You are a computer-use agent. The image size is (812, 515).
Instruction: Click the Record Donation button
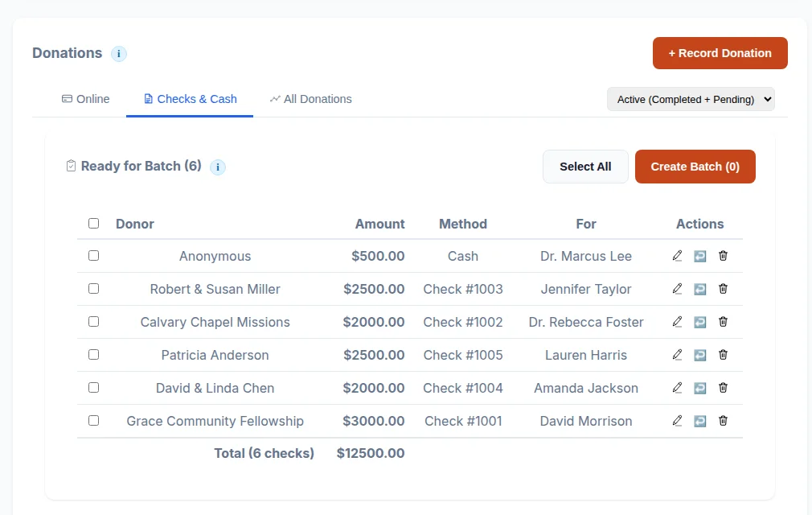[x=720, y=53]
